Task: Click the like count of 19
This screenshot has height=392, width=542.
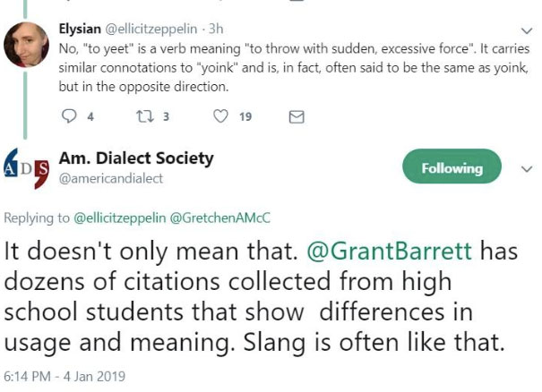Action: [x=245, y=116]
